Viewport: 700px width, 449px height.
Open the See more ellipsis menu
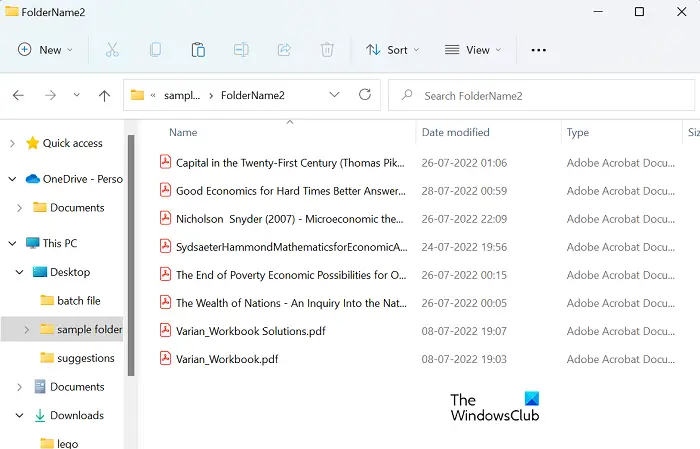pos(538,50)
